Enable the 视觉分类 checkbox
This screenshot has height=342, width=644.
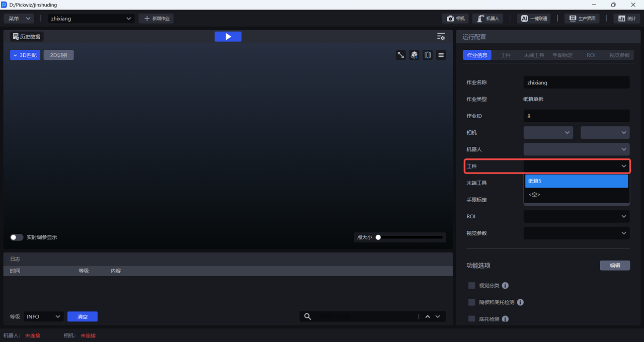point(471,286)
